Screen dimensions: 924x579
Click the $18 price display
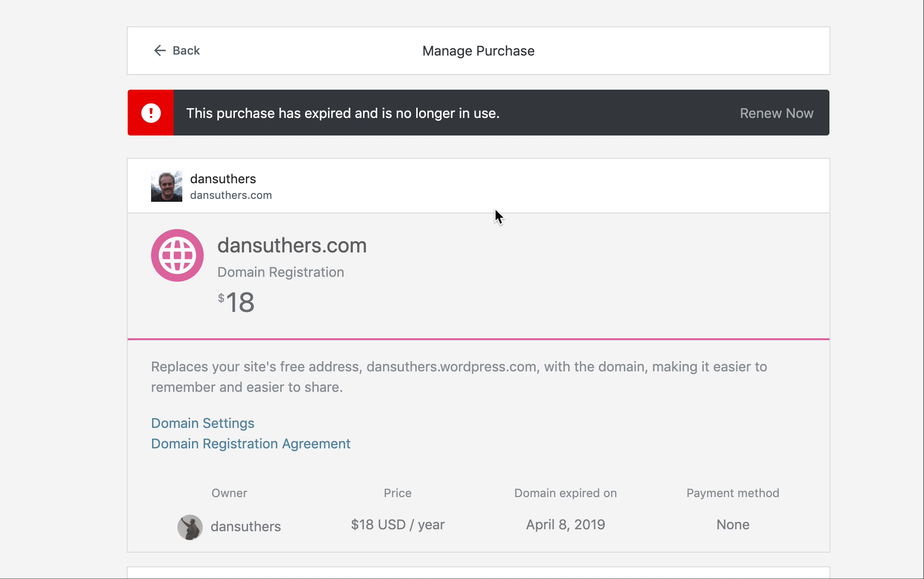click(x=236, y=303)
